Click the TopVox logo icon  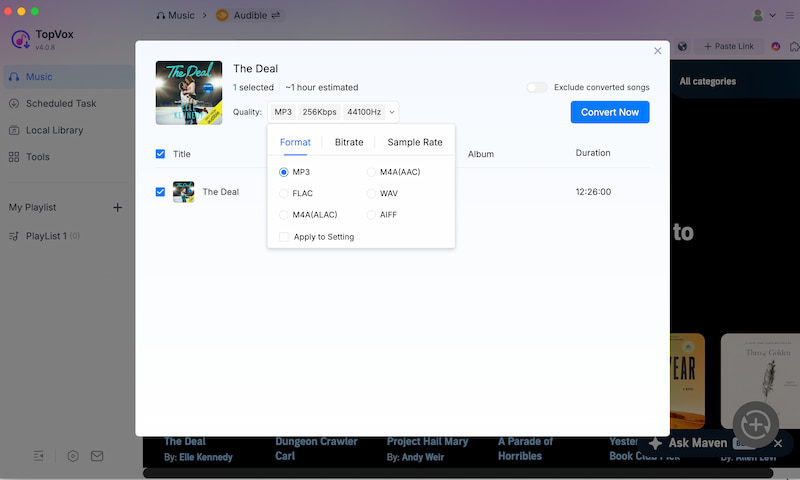point(20,39)
